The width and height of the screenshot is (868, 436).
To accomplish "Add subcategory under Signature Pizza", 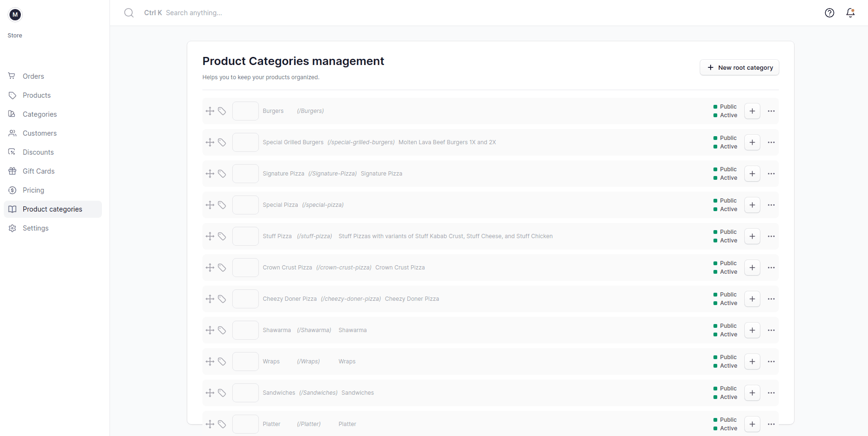I will 752,174.
